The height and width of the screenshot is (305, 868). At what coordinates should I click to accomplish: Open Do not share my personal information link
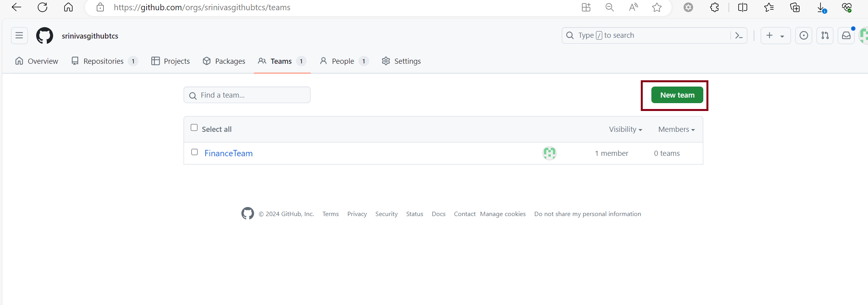tap(588, 214)
